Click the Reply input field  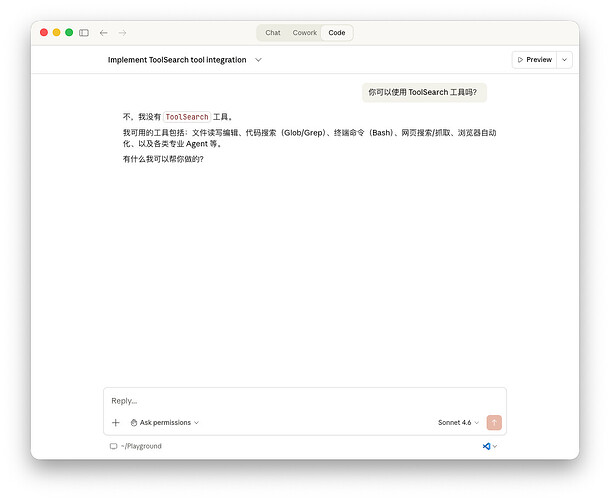[x=304, y=401]
